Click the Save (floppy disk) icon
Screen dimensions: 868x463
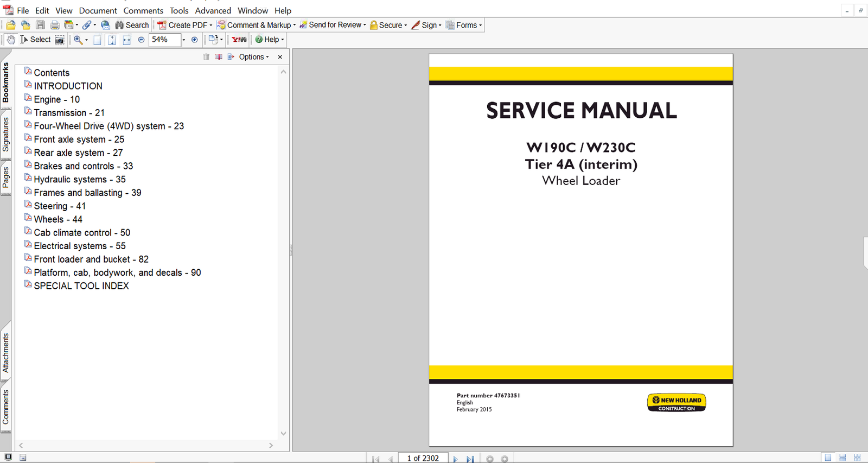click(40, 25)
